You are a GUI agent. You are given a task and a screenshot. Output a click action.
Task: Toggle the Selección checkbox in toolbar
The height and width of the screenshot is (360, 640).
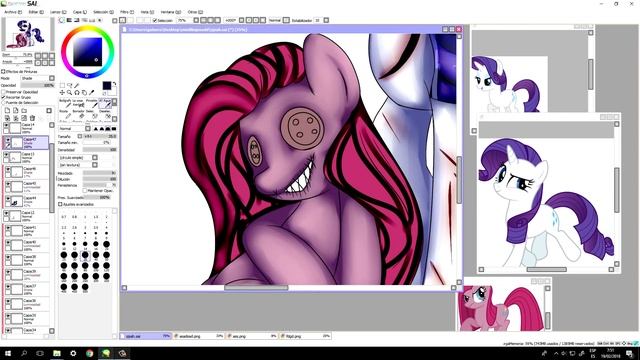point(155,20)
